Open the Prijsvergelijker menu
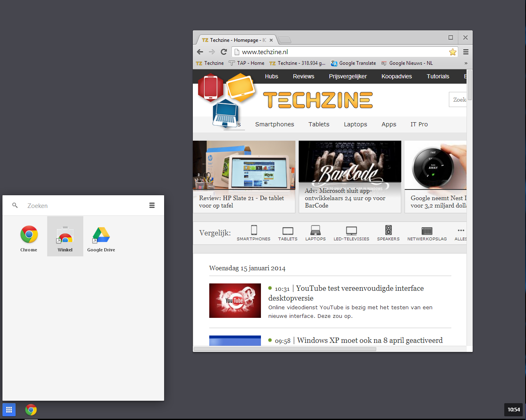This screenshot has width=526, height=420. [x=348, y=76]
